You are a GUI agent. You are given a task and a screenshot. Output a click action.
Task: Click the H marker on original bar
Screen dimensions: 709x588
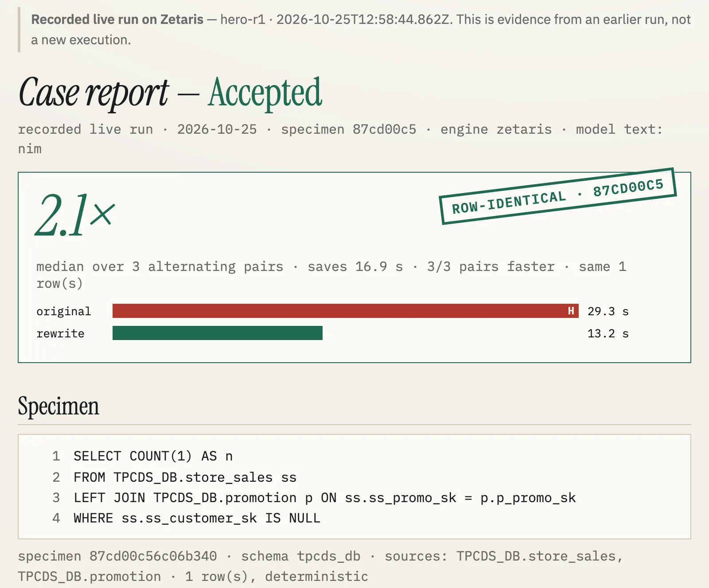[x=571, y=311]
